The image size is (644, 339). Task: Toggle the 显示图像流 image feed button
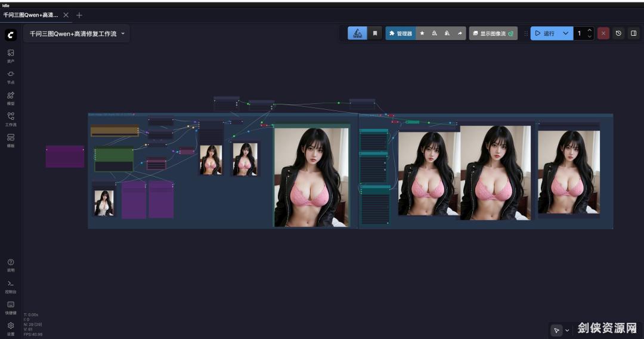pyautogui.click(x=493, y=33)
